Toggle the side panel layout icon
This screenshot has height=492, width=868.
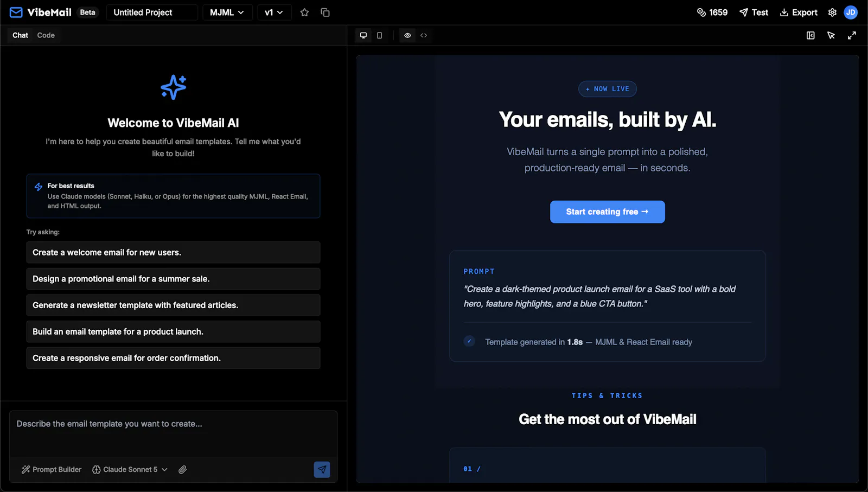pyautogui.click(x=810, y=35)
